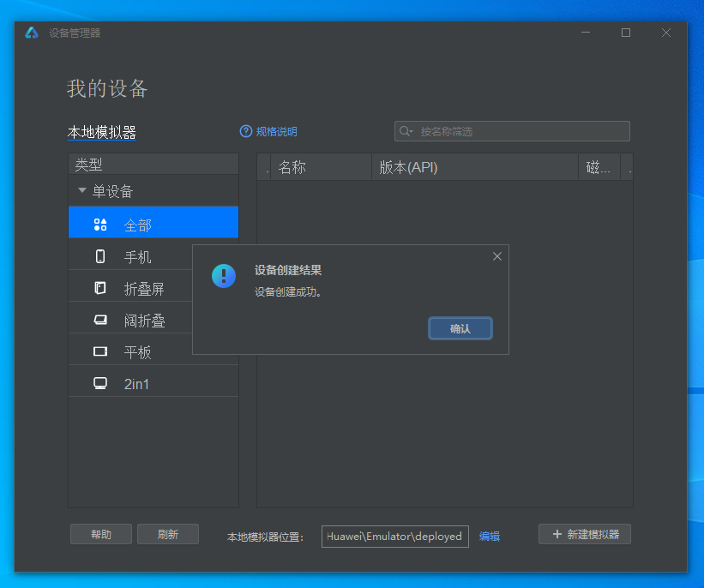The height and width of the screenshot is (588, 704).
Task: Choose the 折叠屏 foldable device icon
Action: (100, 288)
